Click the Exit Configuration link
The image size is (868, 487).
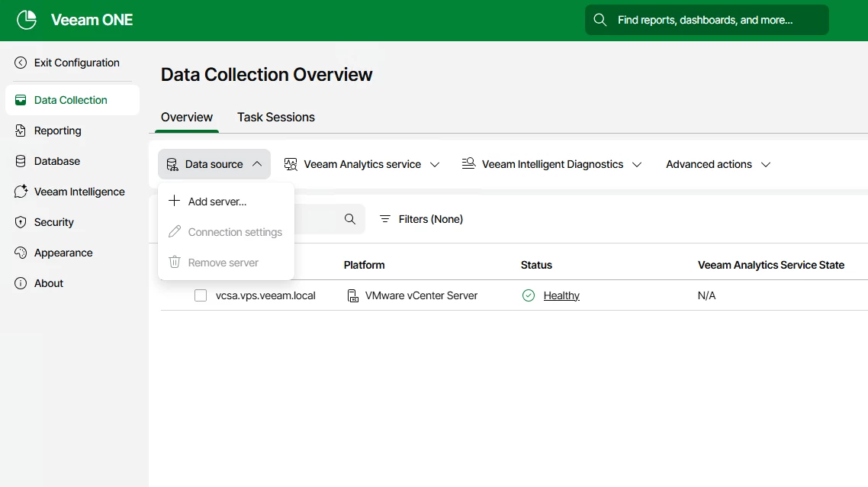tap(77, 63)
